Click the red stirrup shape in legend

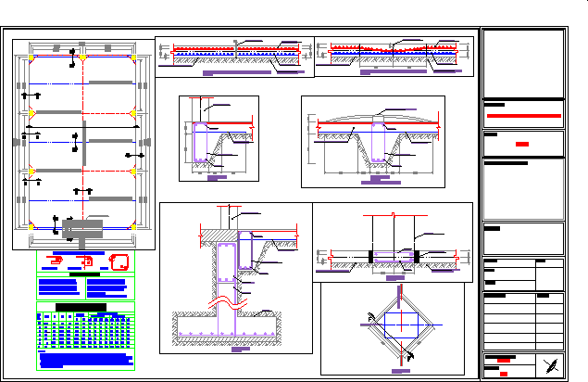coord(119,261)
